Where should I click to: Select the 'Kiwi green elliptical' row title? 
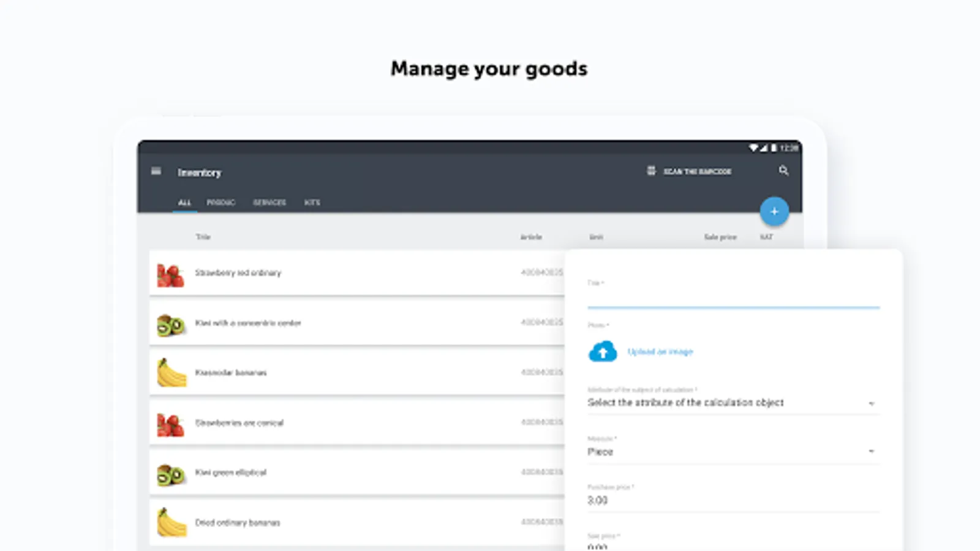pos(231,472)
